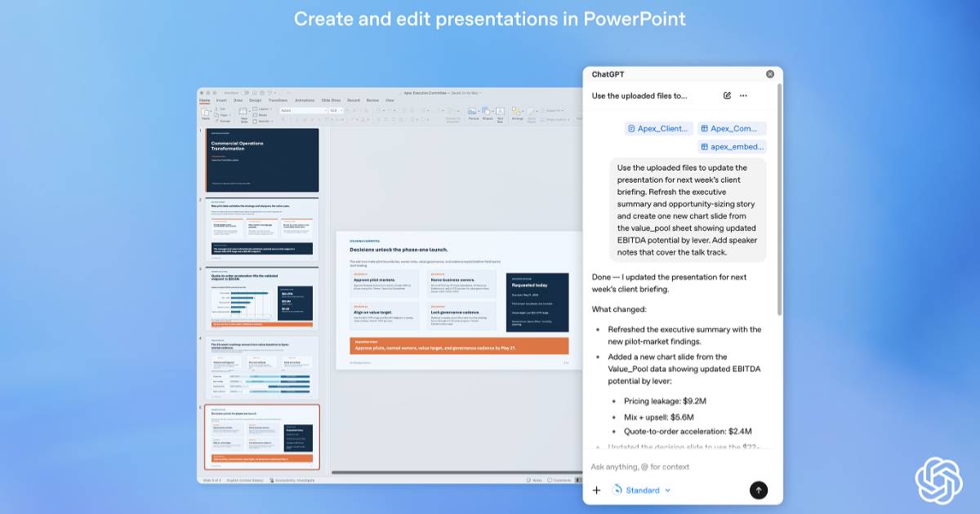Start a new chat with compose icon
Viewport: 980px width, 514px height.
pos(728,95)
